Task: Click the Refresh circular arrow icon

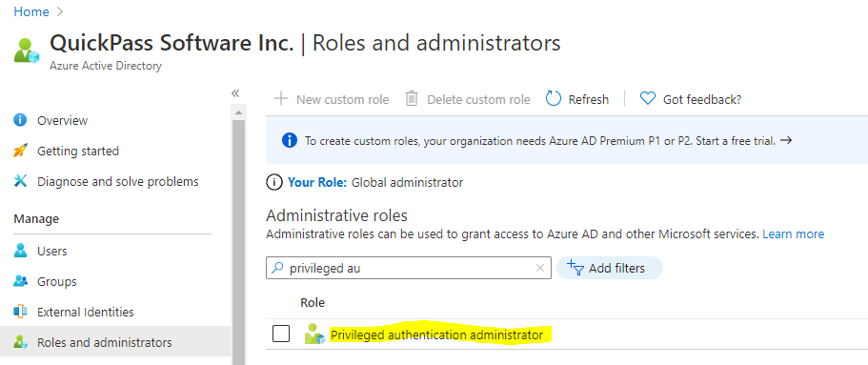Action: [554, 98]
